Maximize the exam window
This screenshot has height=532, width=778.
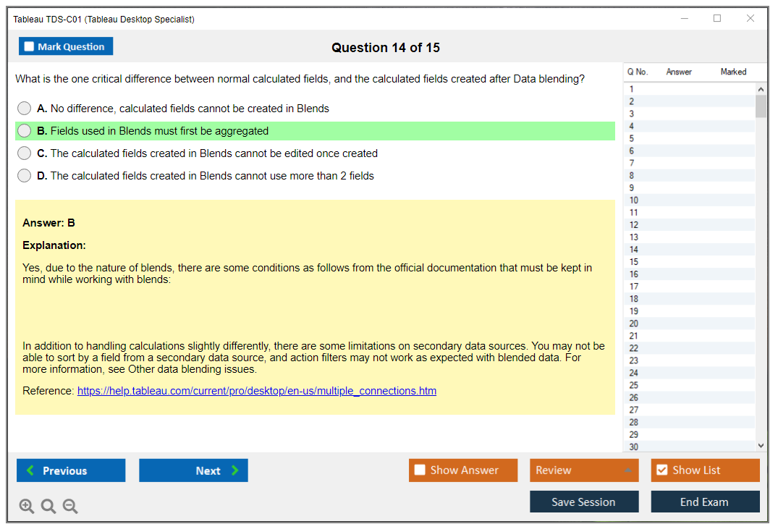click(x=717, y=19)
